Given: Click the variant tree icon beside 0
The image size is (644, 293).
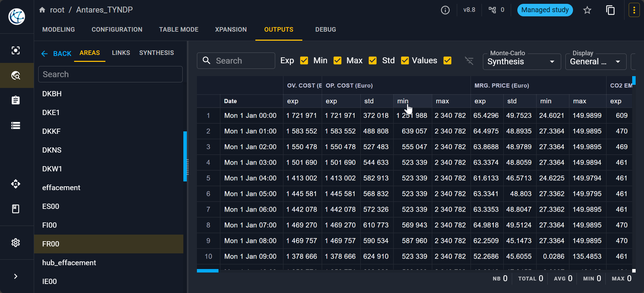Looking at the screenshot, I should point(492,10).
